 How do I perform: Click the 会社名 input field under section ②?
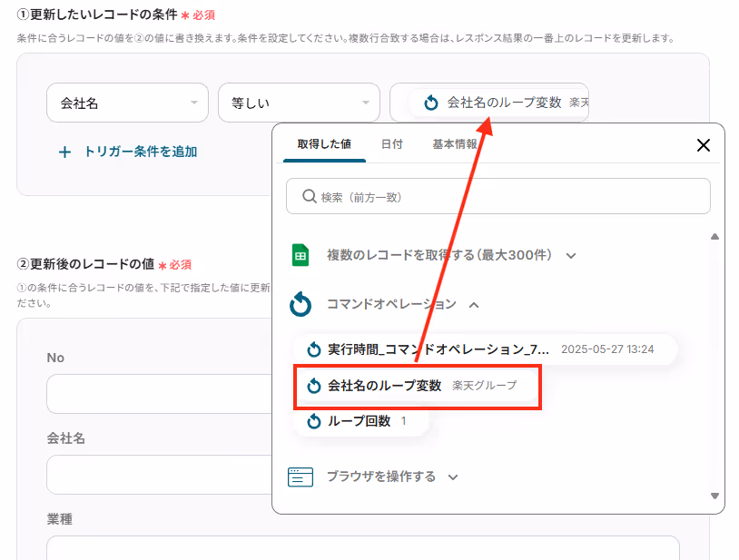point(159,475)
